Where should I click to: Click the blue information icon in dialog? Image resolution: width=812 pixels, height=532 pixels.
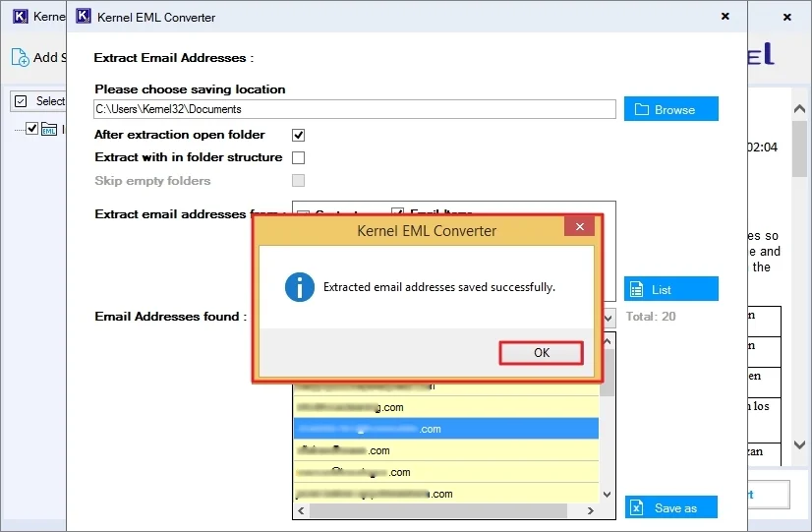click(299, 287)
